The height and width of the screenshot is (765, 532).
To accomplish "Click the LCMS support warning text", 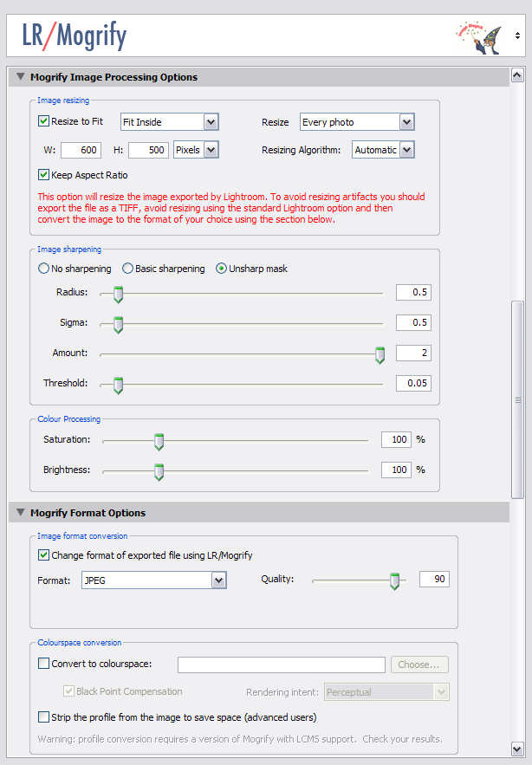I will click(x=240, y=739).
